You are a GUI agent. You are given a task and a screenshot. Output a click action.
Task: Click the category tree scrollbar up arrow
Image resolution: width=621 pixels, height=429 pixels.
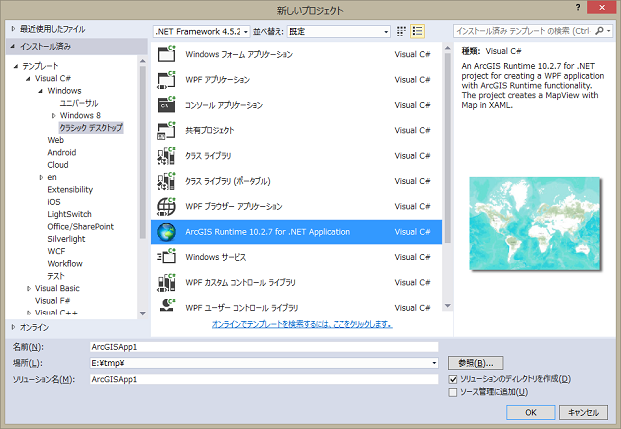(x=143, y=61)
